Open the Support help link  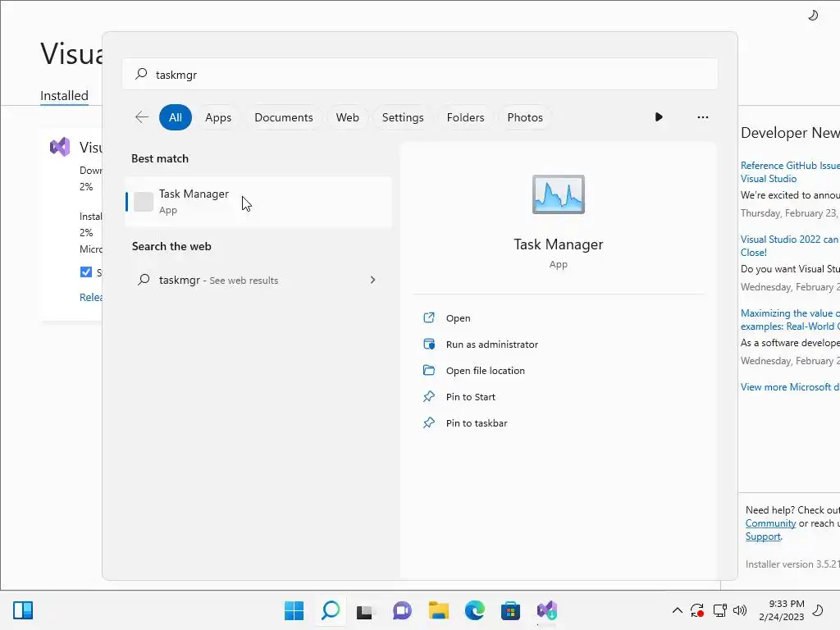point(763,536)
